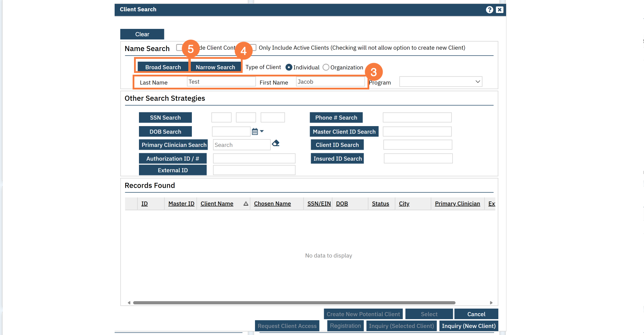Click Inquiry (New Client) button
Image resolution: width=644 pixels, height=335 pixels.
click(468, 326)
